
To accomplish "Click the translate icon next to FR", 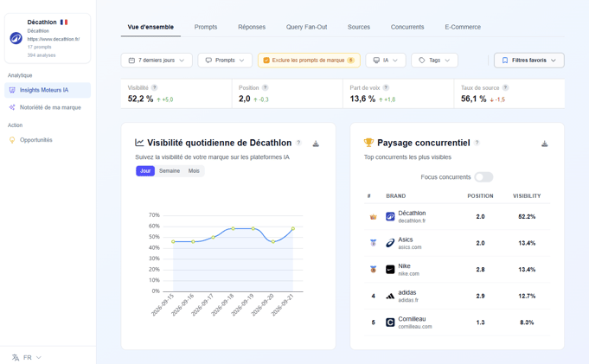I will [16, 358].
